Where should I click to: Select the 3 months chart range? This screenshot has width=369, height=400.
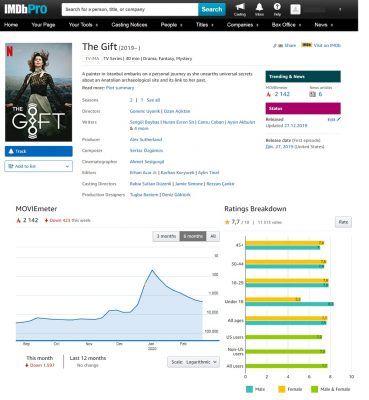pos(166,236)
